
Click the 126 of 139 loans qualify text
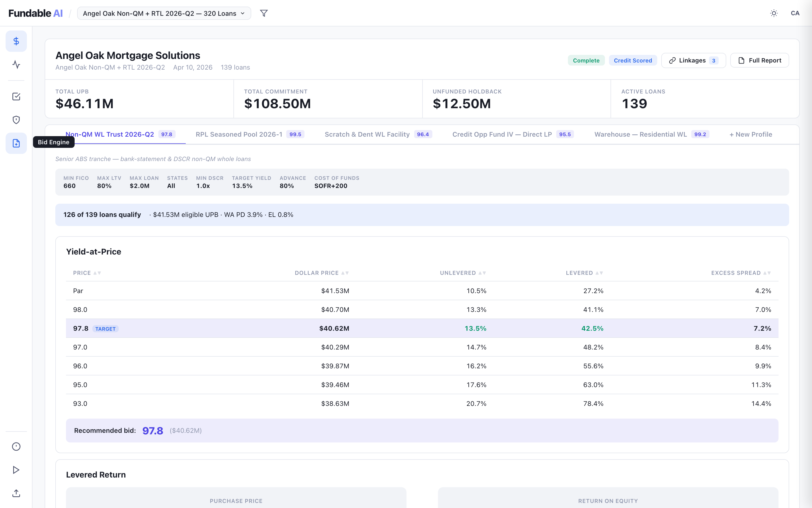(x=102, y=215)
